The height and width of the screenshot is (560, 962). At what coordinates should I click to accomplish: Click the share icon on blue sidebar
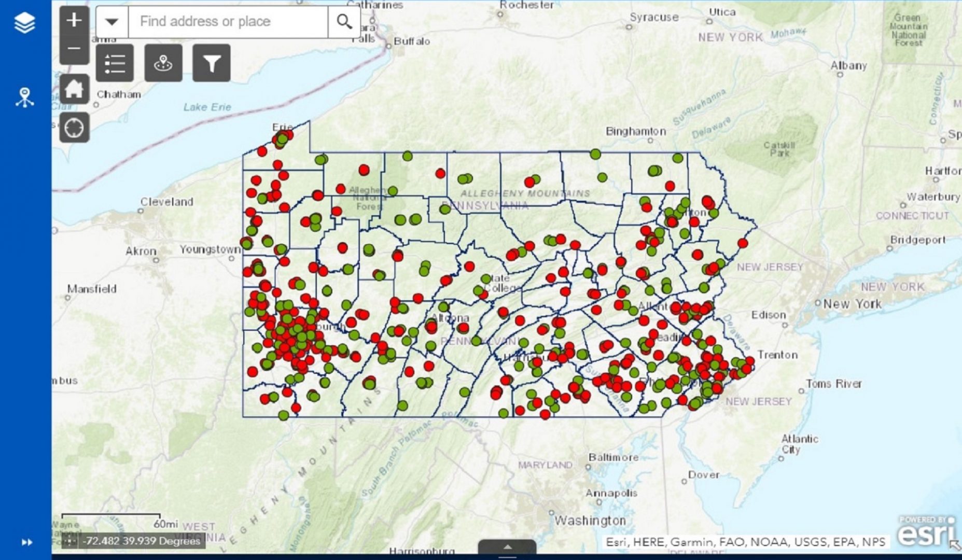[x=24, y=96]
